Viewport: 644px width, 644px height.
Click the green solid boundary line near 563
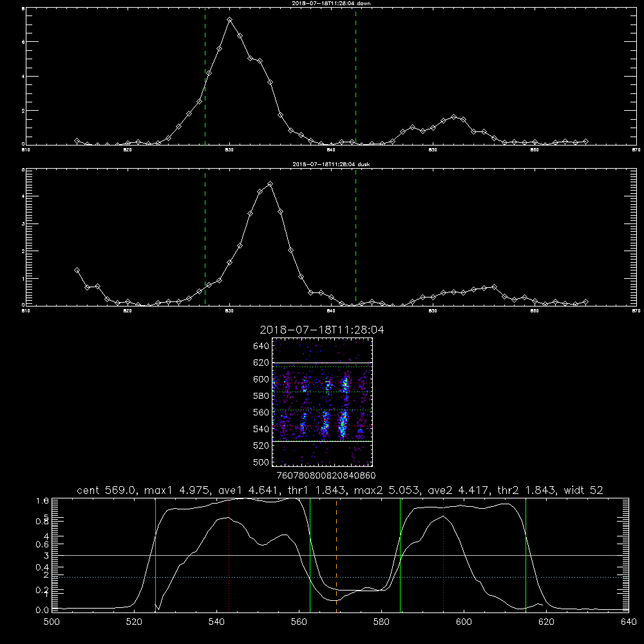(x=310, y=555)
